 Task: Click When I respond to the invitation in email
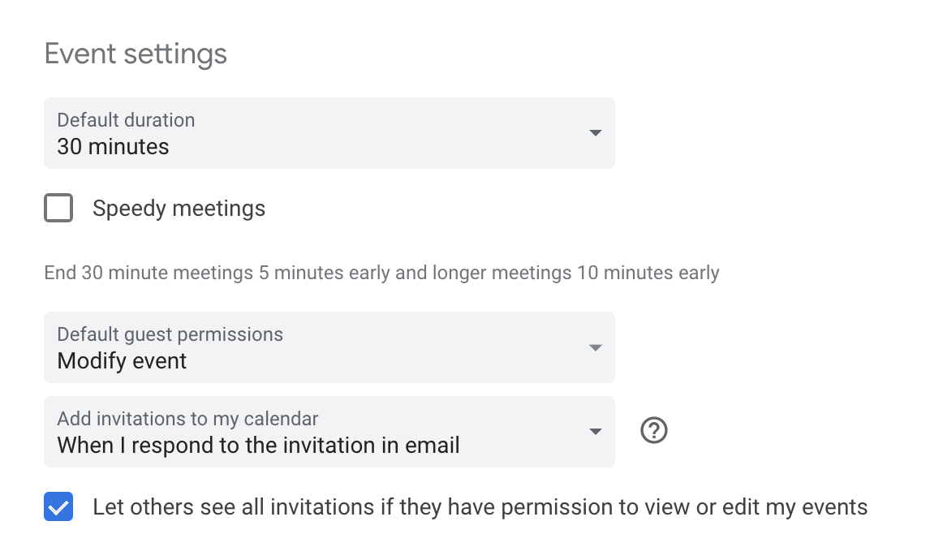pos(258,446)
